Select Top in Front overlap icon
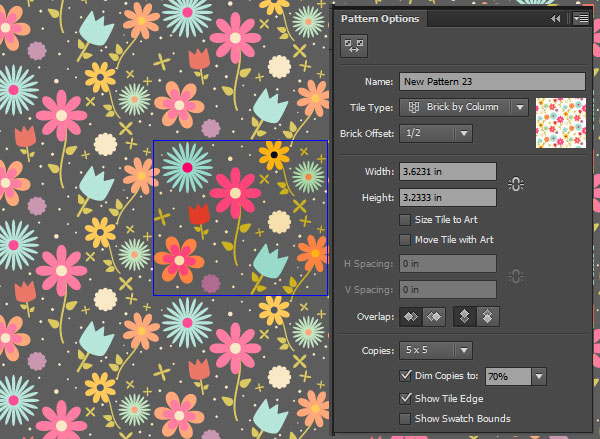 (x=464, y=317)
